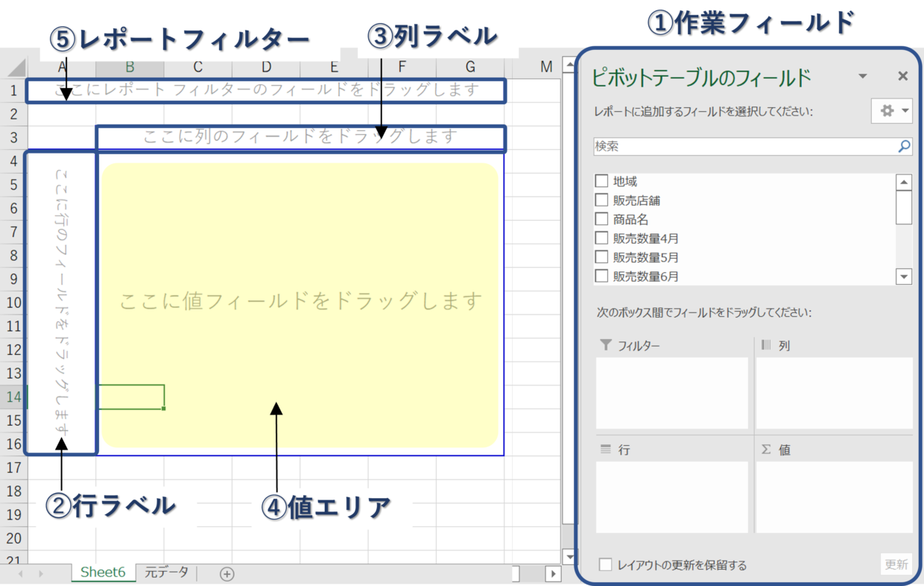Viewport: 924px width, 586px height.
Task: Select column G header
Action: coord(470,67)
